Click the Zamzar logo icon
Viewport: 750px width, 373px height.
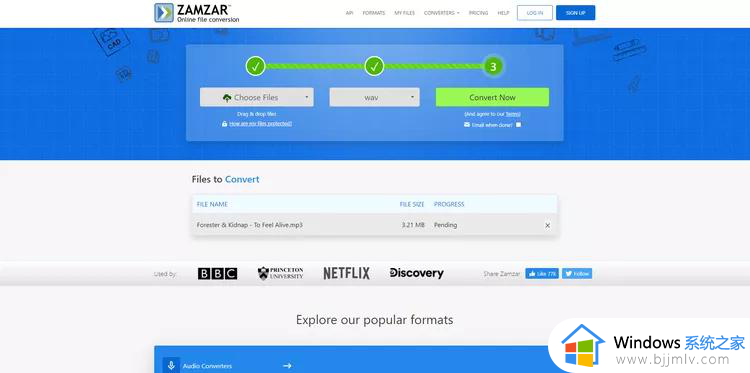pyautogui.click(x=164, y=13)
